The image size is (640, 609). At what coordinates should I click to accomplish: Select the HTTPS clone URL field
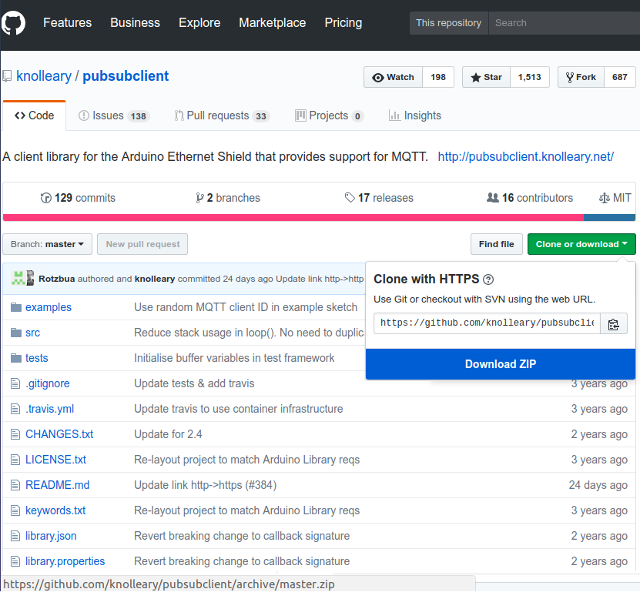(x=487, y=323)
